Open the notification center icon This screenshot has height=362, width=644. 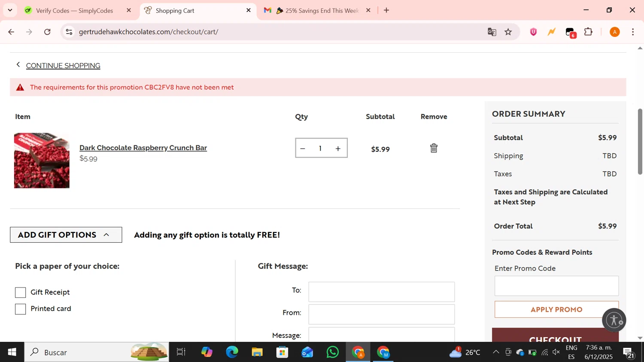(629, 353)
